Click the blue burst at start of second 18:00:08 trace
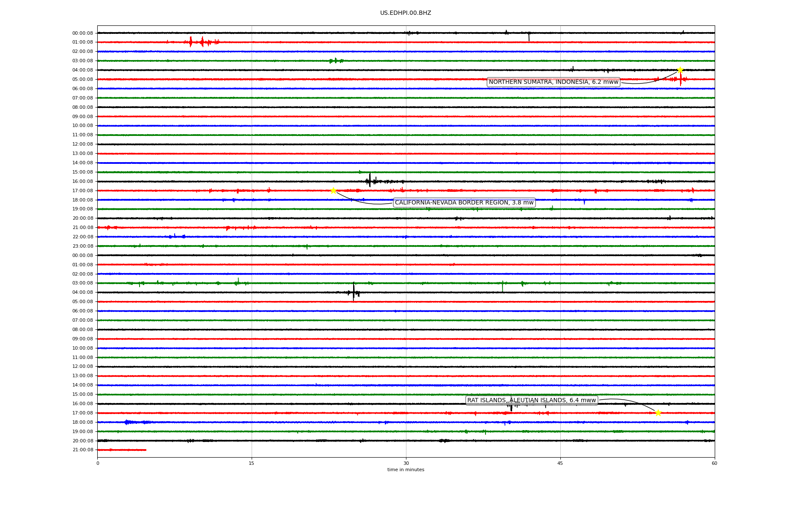 [x=129, y=422]
